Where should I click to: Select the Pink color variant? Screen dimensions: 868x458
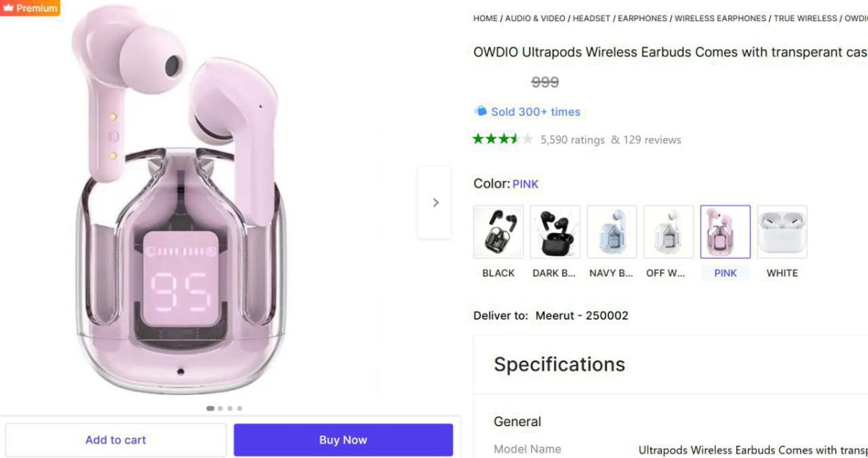(726, 232)
